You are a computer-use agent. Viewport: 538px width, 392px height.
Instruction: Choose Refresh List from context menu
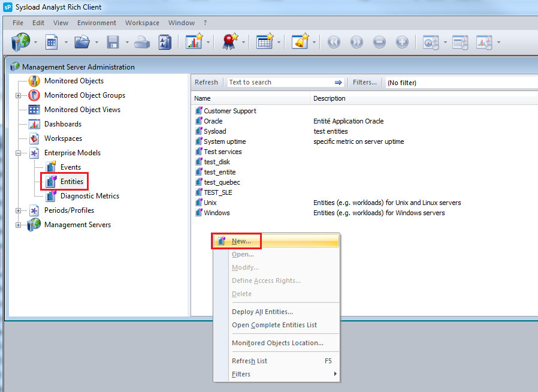click(276, 361)
